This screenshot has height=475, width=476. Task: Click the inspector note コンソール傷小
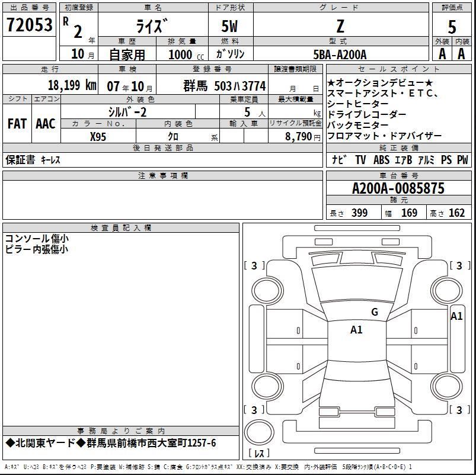coord(37,239)
